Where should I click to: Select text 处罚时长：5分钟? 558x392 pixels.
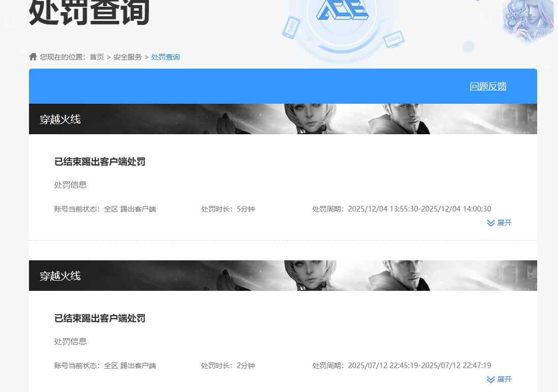(228, 209)
